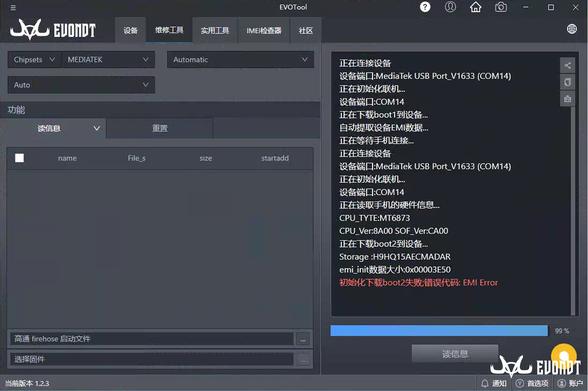Open the user profile icon

tap(450, 7)
